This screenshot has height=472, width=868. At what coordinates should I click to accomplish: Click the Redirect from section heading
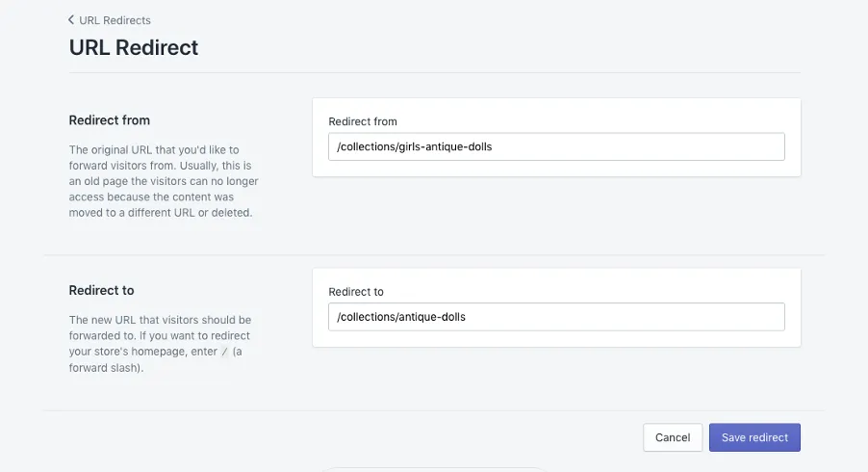tap(110, 120)
